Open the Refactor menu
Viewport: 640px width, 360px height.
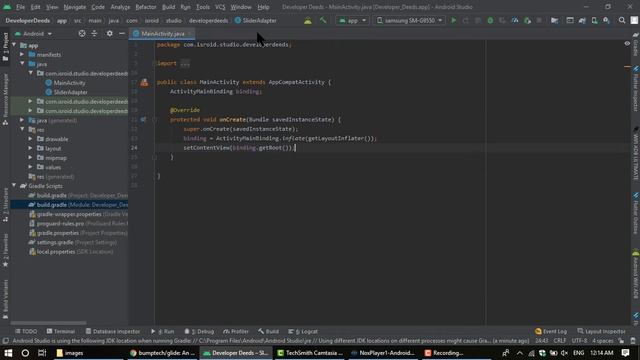[x=146, y=7]
